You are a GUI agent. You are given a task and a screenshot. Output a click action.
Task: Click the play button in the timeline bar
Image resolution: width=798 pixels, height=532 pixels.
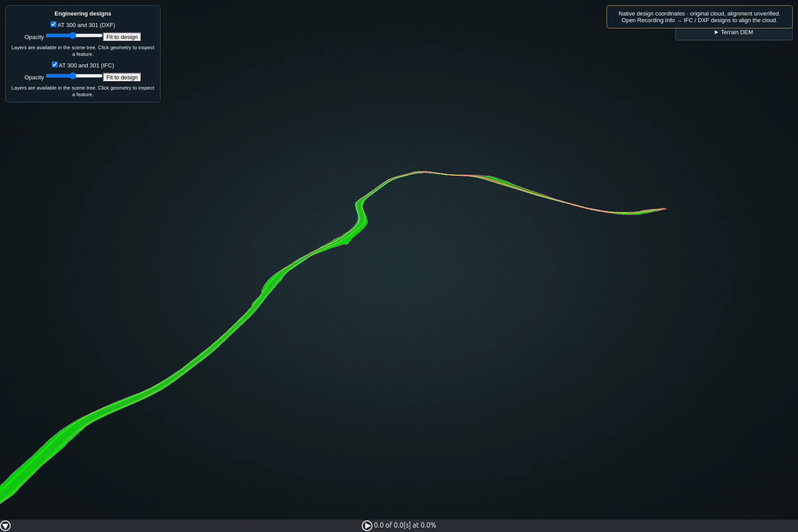367,526
